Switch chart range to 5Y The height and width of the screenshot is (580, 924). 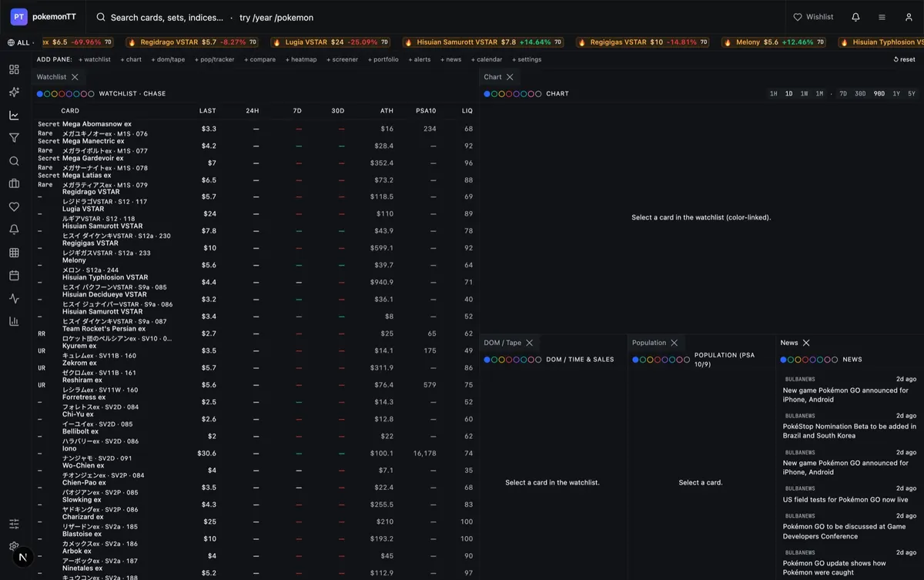pos(912,94)
